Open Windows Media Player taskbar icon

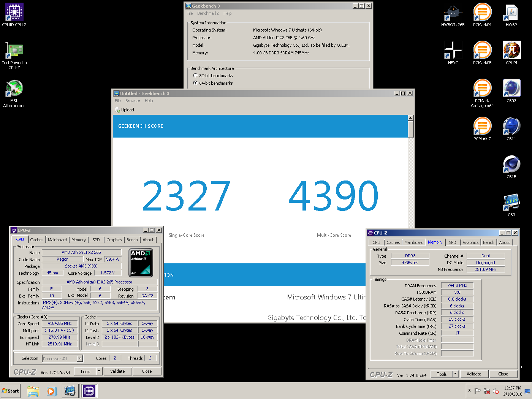(x=52, y=391)
